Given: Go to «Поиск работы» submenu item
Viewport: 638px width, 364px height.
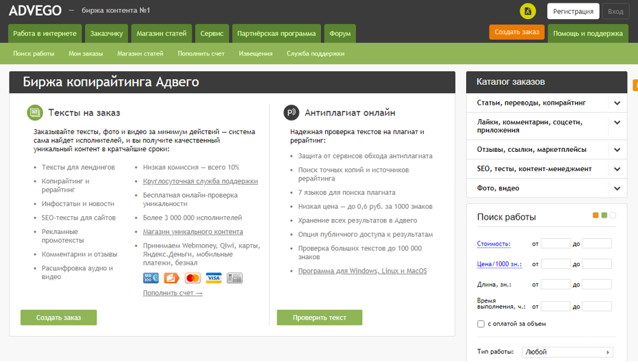Looking at the screenshot, I should click(34, 53).
